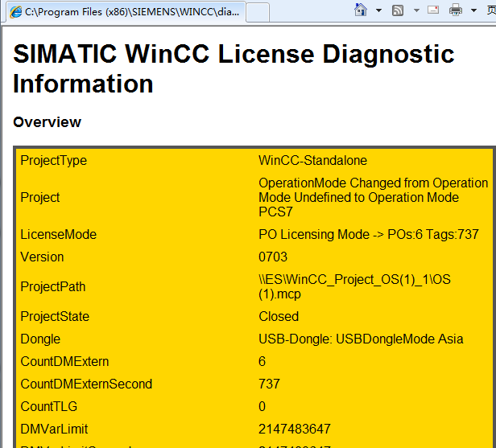Click the CountDMExternSecond value 737

click(x=269, y=384)
